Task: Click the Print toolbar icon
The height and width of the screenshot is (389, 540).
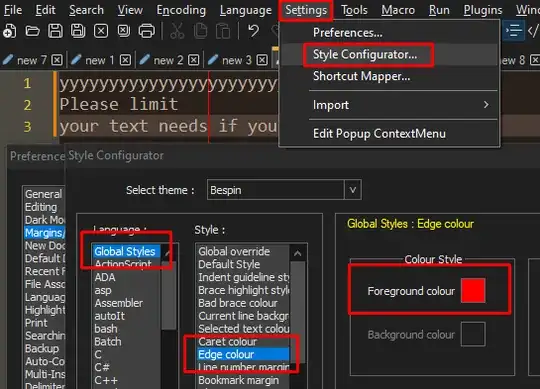Action: [147, 31]
